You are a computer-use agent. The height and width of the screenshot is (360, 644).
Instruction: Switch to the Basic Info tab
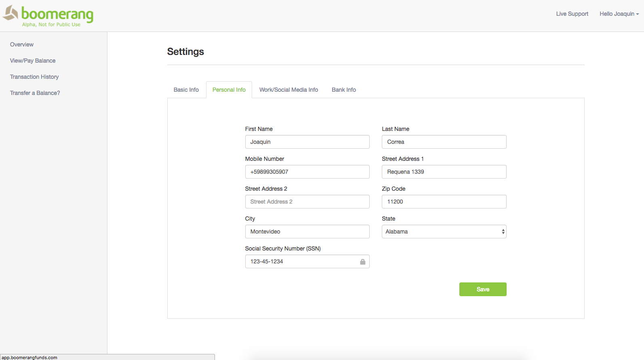186,90
